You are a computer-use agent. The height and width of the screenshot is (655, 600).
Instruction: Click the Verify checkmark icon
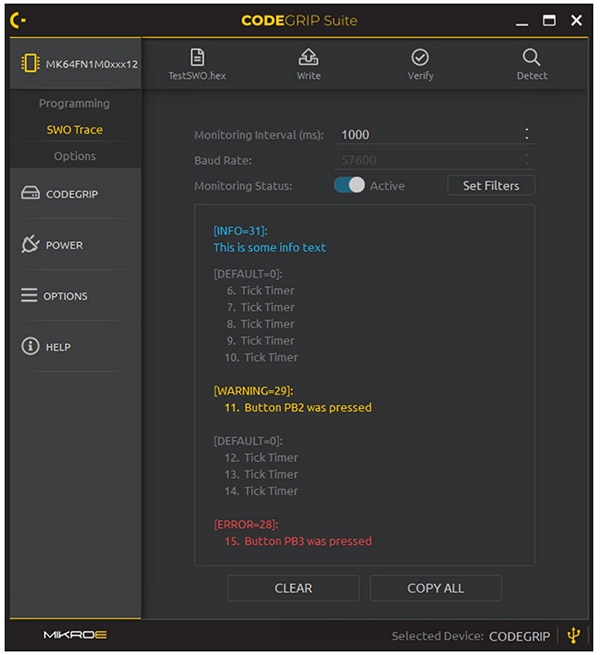[420, 58]
